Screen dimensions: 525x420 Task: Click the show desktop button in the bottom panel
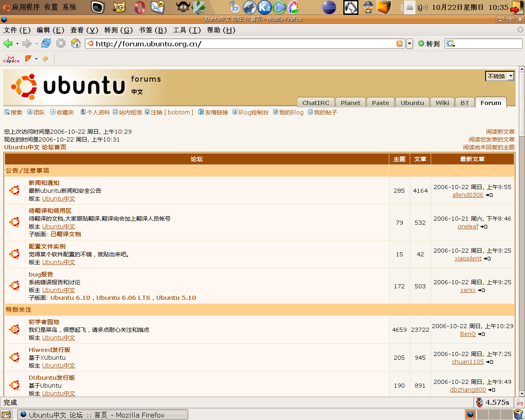point(7,414)
